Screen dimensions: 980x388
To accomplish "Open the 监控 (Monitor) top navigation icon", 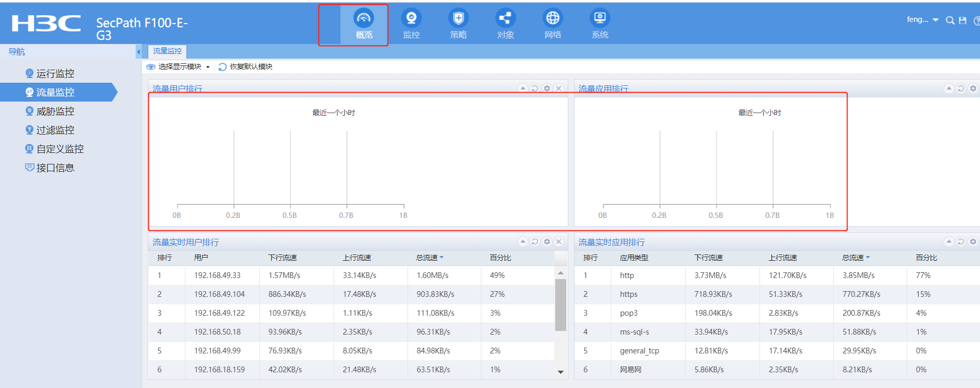I will [411, 24].
